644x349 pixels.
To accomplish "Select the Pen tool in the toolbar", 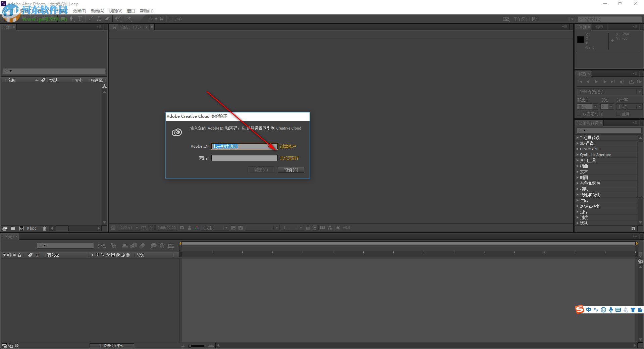I will point(71,19).
